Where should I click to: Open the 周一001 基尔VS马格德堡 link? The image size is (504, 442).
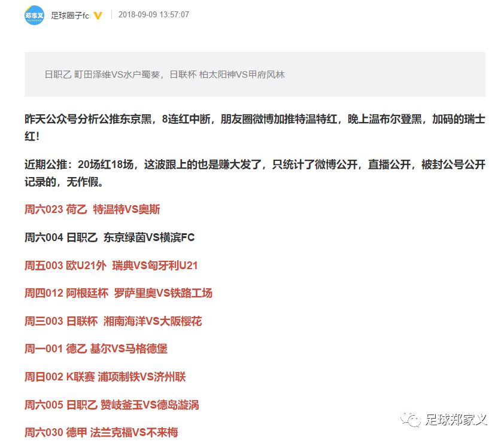pyautogui.click(x=96, y=349)
